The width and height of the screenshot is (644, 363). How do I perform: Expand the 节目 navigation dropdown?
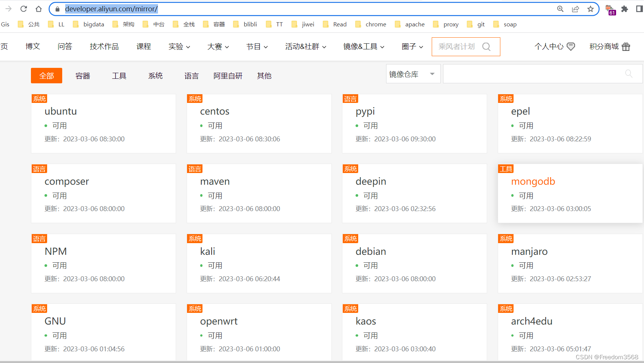(257, 47)
